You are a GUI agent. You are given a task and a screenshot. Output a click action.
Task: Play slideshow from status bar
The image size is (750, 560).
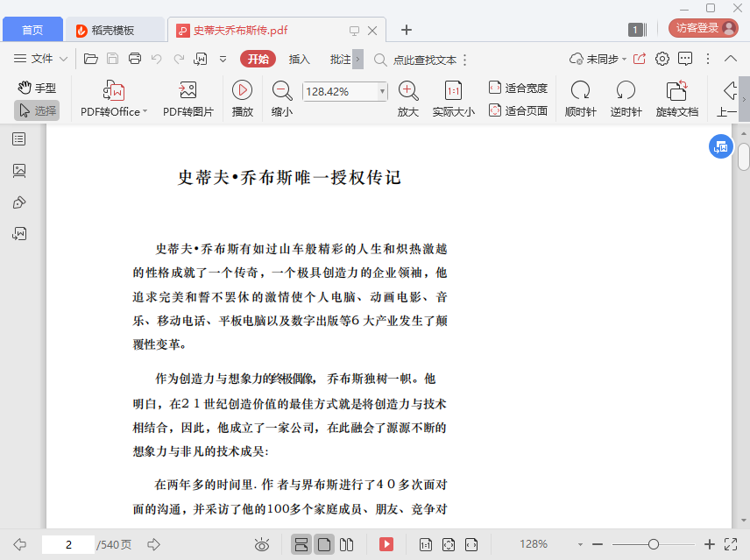[386, 544]
